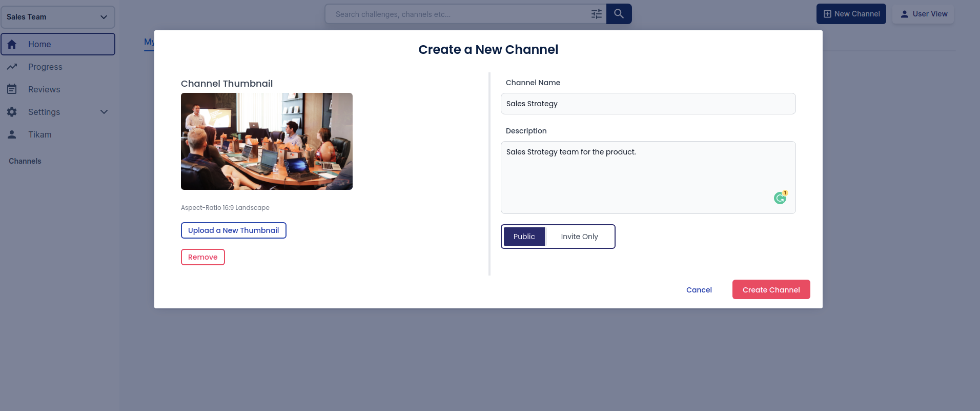The width and height of the screenshot is (980, 411).
Task: Click the plus icon on the New Channel button
Action: pos(827,14)
